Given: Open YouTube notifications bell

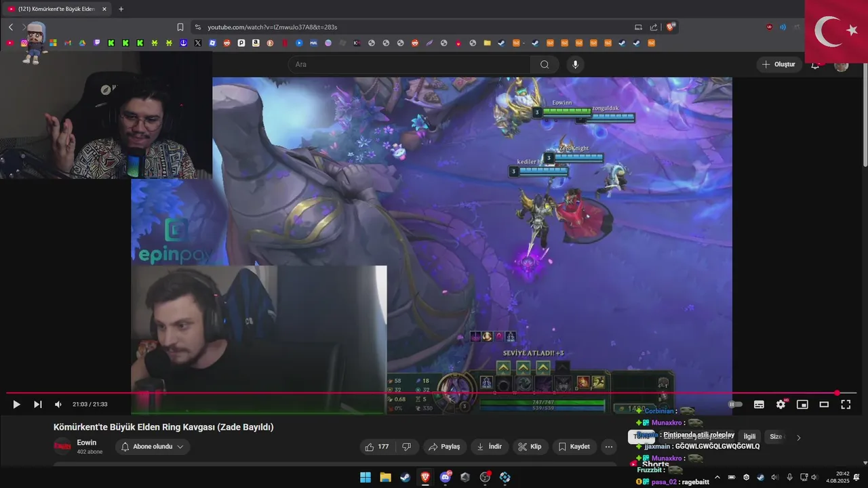Looking at the screenshot, I should (x=815, y=64).
